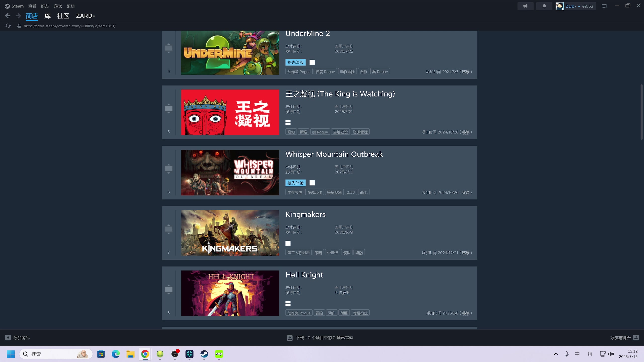Click the store URL address field
Viewport: 644px width, 362px height.
point(70,26)
